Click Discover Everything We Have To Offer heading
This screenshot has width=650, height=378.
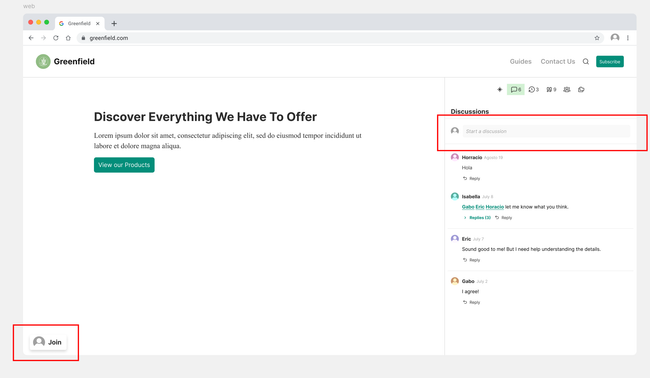pyautogui.click(x=205, y=117)
